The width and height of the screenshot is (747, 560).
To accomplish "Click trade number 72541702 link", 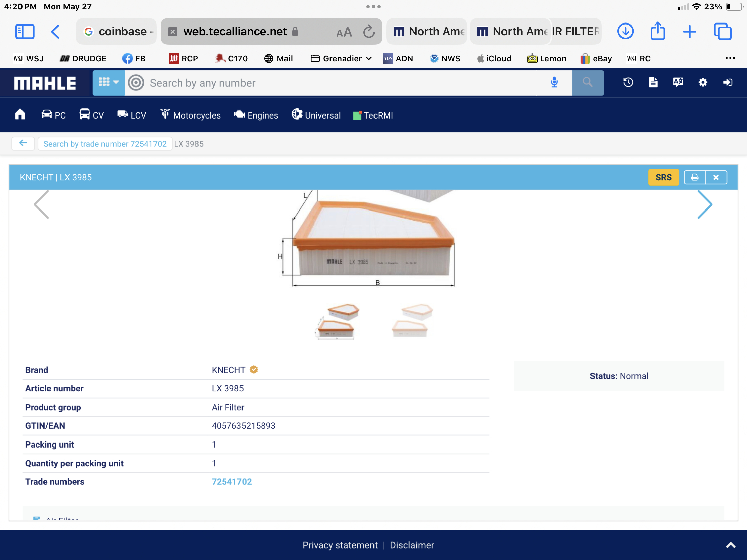I will pyautogui.click(x=232, y=482).
